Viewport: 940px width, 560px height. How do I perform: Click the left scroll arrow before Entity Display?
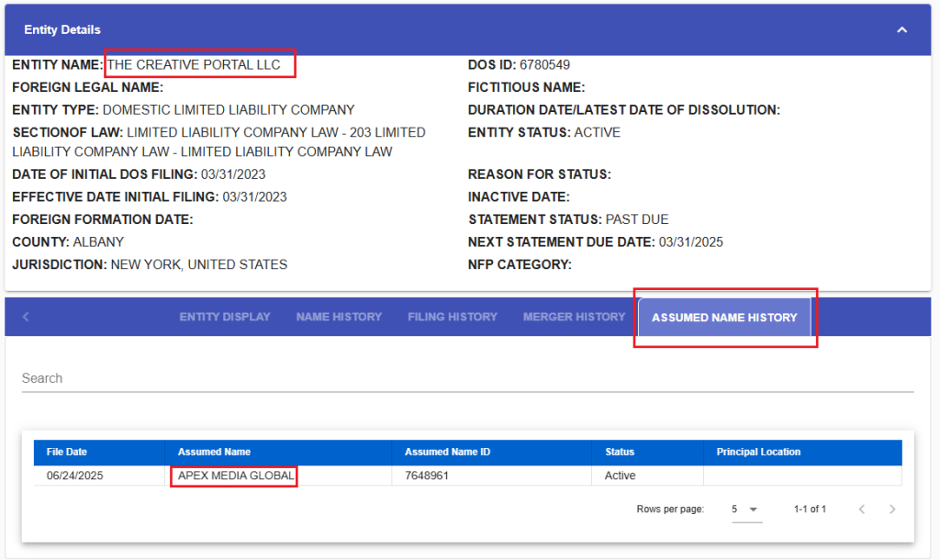[x=25, y=316]
